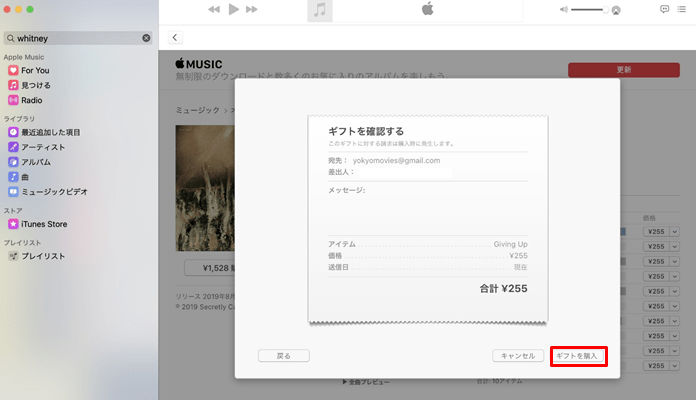Click the キャンセル button in the dialog
This screenshot has height=400, width=697.
click(518, 356)
